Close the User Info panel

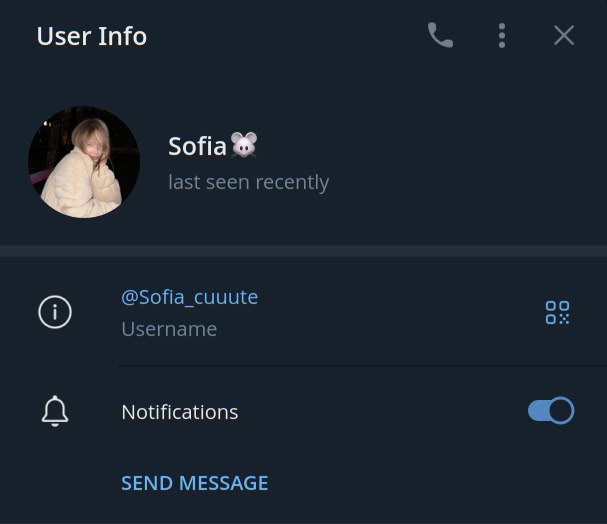tap(564, 36)
